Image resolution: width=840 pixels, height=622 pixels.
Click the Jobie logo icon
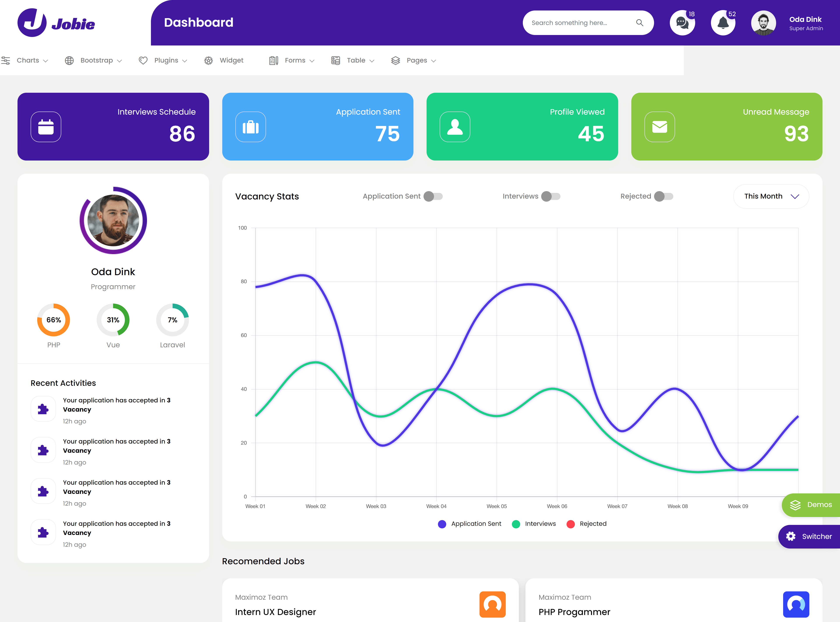[x=32, y=23]
